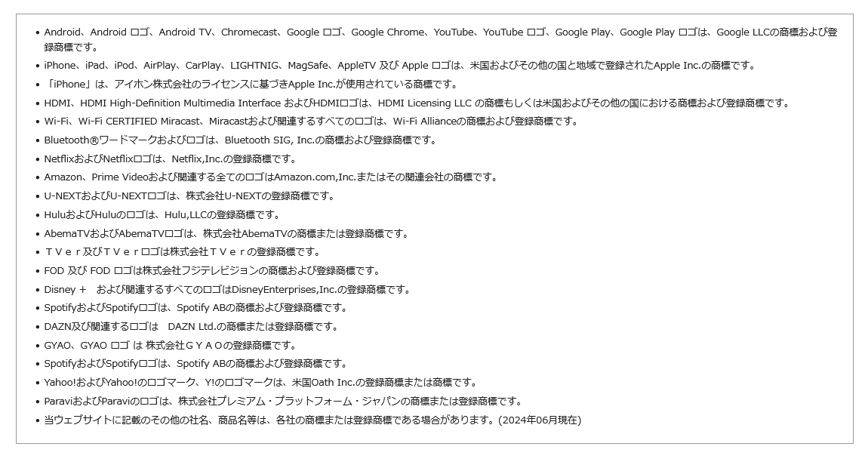Select the Paravi プレミアム・プラットフォーム・ジャパン line

click(284, 402)
